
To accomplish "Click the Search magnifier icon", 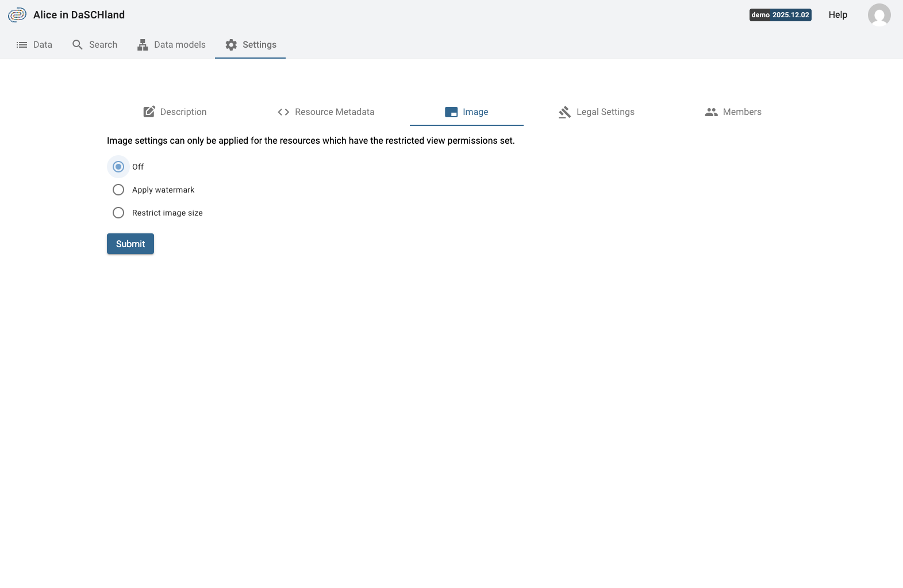I will (78, 45).
